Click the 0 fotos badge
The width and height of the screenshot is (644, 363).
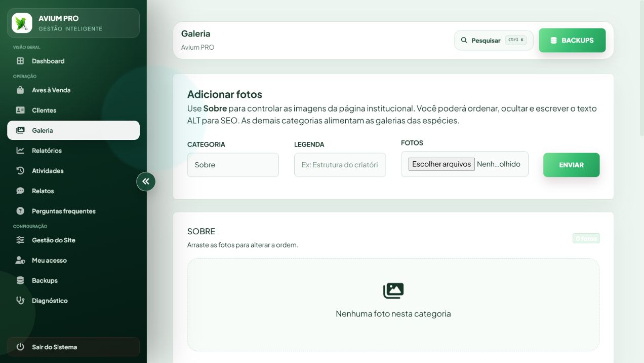tap(586, 238)
